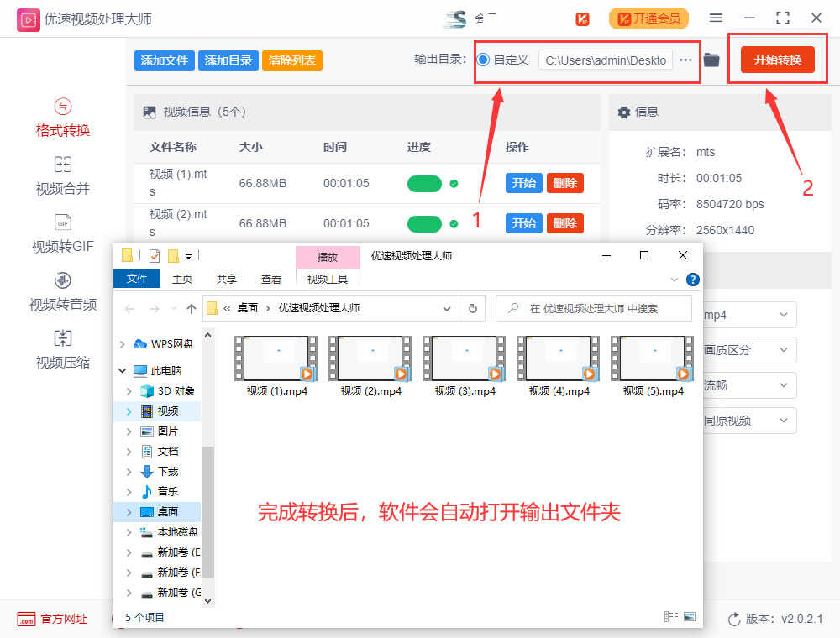Open the 视频转GIF module
The image size is (840, 638).
(x=63, y=234)
